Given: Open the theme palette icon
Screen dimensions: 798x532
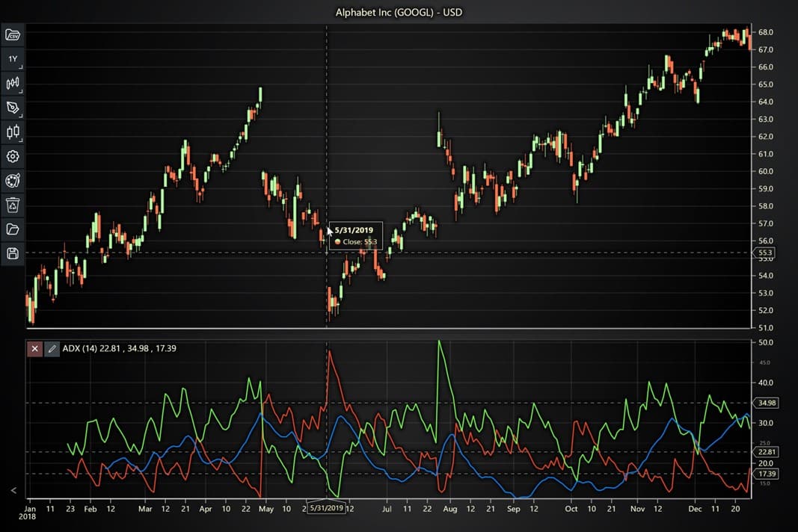Looking at the screenshot, I should point(13,180).
